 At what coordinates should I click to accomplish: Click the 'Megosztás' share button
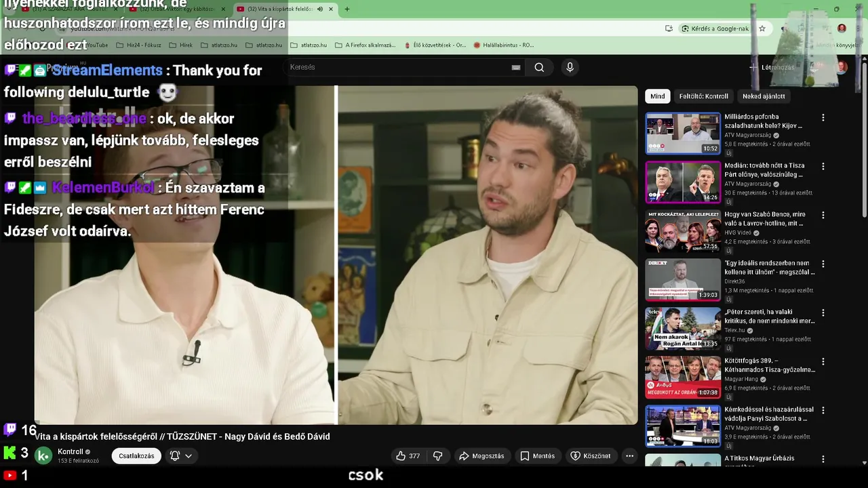[x=481, y=456]
